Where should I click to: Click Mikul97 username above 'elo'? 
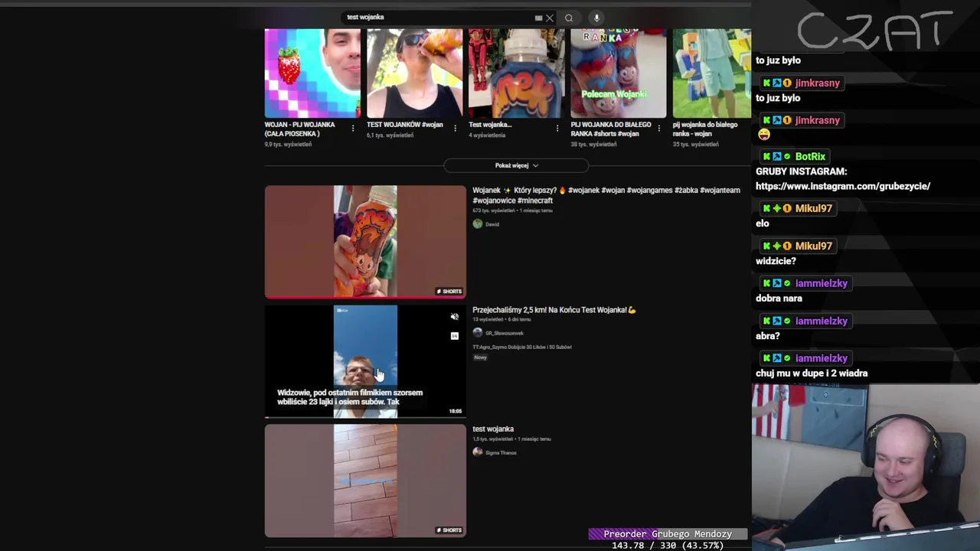click(x=813, y=208)
